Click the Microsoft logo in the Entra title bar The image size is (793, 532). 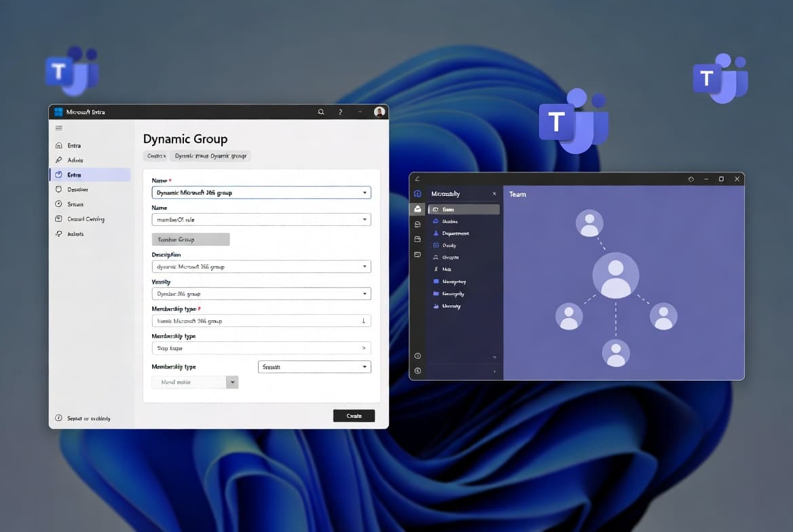[x=58, y=112]
